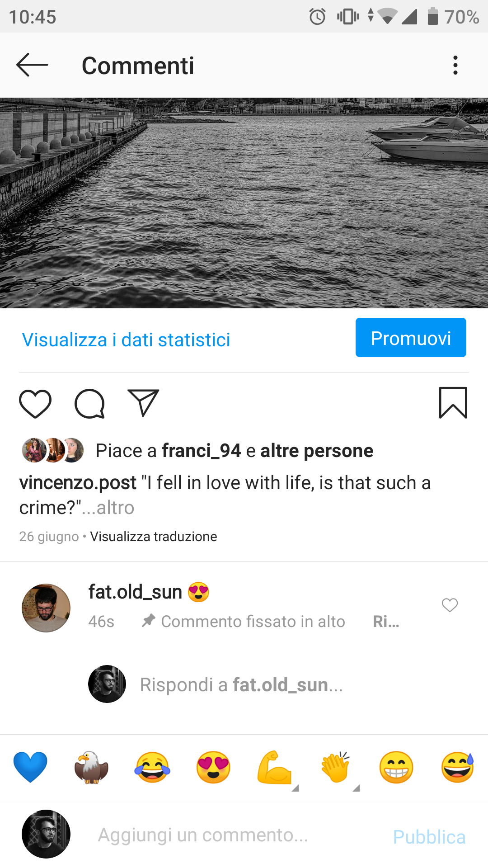This screenshot has width=488, height=868.
Task: Open fat.old_sun's profile picture
Action: coord(46,608)
